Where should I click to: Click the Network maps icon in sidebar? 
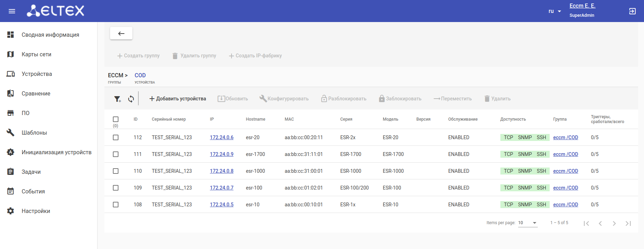pos(11,54)
